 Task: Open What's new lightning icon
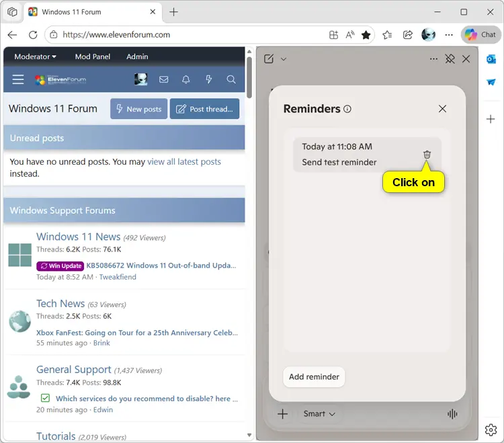coord(208,79)
